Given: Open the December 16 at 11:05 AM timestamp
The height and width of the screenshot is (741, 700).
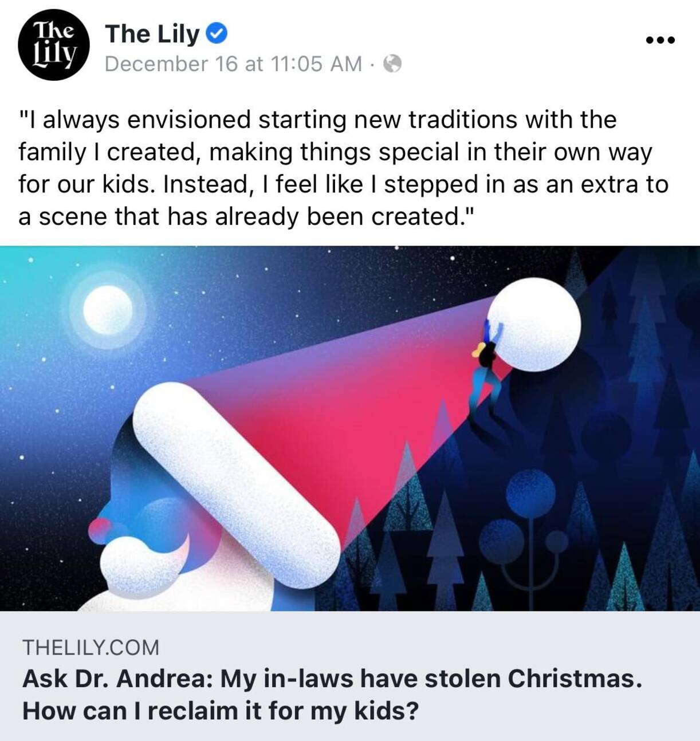Looking at the screenshot, I should click(233, 64).
